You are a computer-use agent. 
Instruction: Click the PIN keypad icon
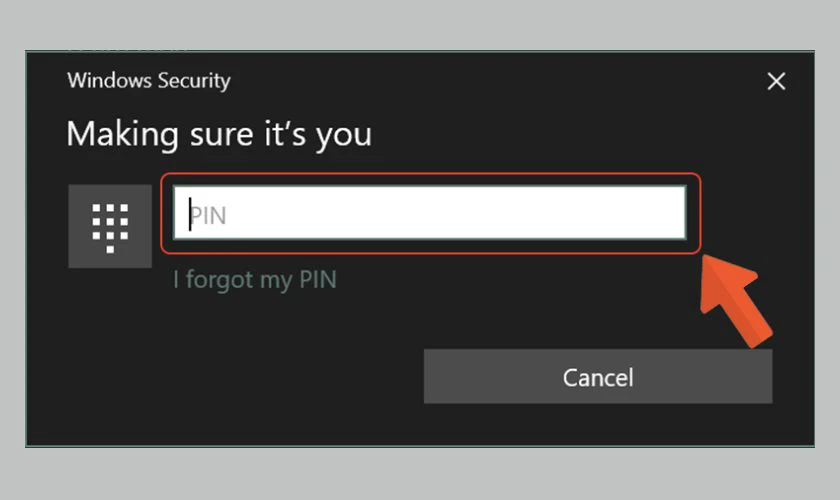110,226
